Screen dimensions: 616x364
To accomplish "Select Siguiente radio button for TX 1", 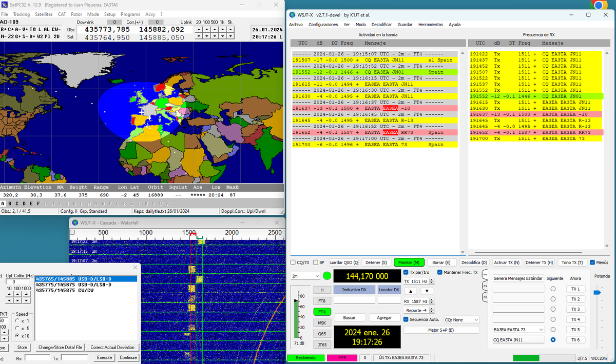I will [553, 289].
